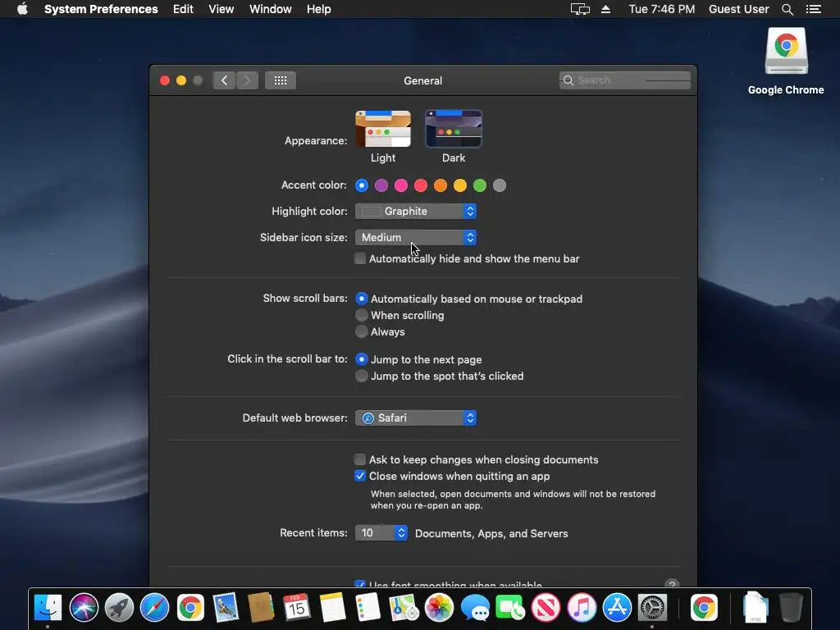The height and width of the screenshot is (630, 840).
Task: Open Sidebar icon size Medium dropdown
Action: point(416,237)
